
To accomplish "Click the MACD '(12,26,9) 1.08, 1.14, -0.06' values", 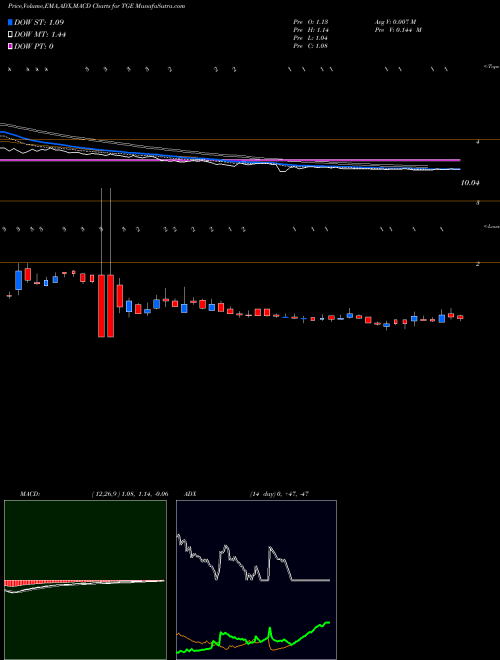I will point(129,494).
